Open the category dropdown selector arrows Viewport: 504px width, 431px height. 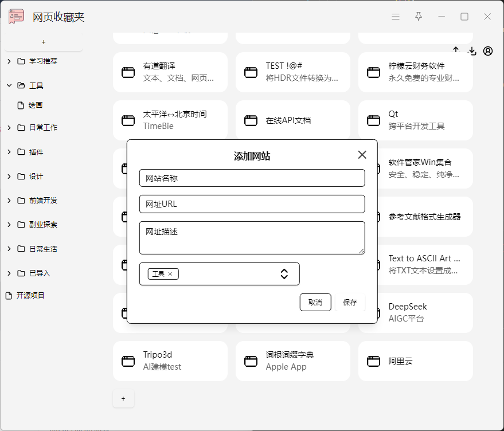[x=284, y=274]
